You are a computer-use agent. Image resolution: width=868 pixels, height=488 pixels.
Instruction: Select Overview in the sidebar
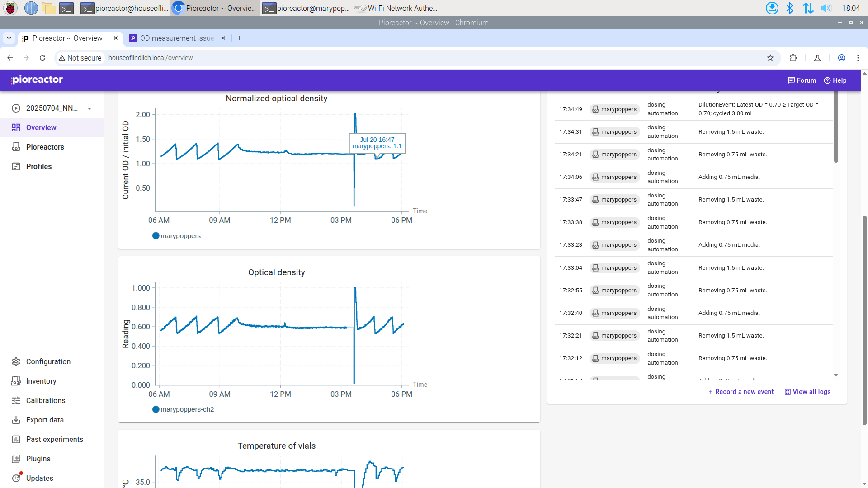click(41, 127)
